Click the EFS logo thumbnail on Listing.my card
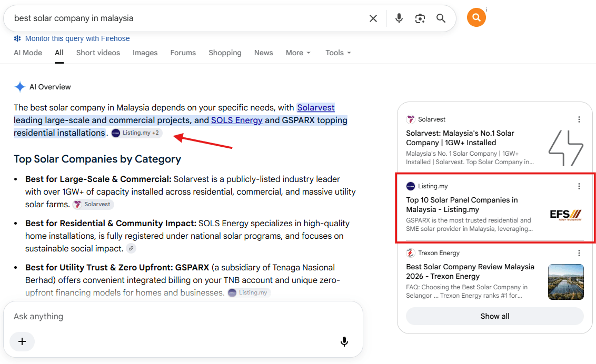Viewport: 596px width, 364px height. click(x=565, y=215)
